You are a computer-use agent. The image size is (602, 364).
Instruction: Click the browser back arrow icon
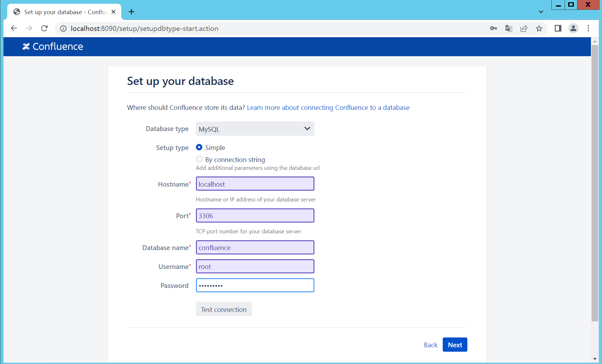point(14,28)
